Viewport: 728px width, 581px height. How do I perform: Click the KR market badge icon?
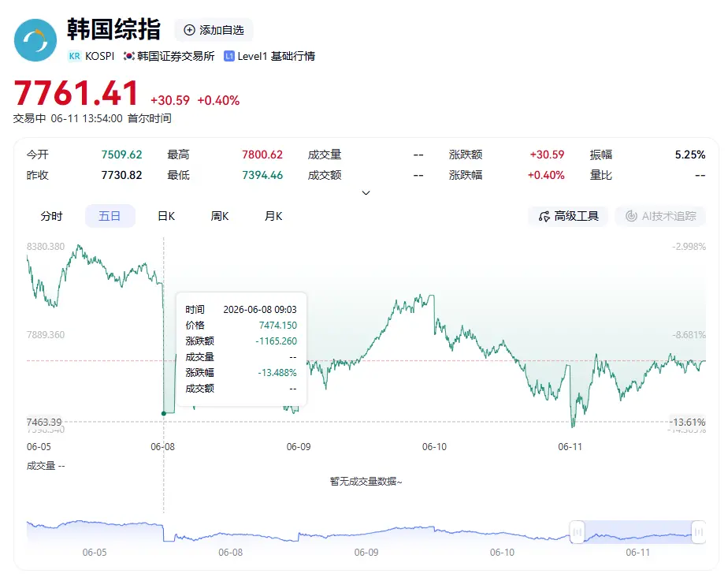74,56
